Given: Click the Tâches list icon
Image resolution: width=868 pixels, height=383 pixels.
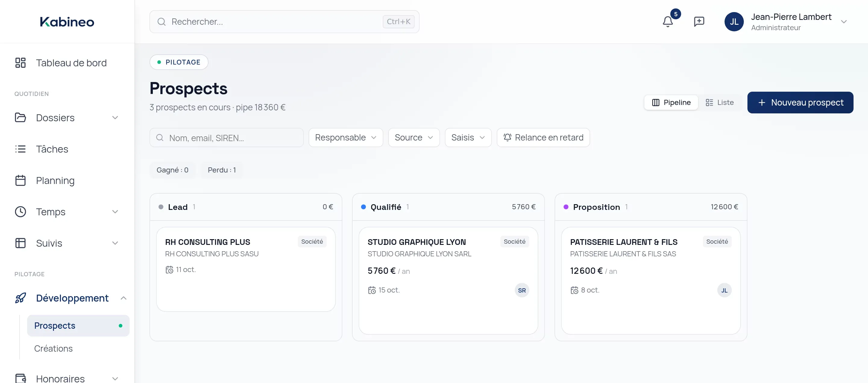Looking at the screenshot, I should (x=20, y=149).
